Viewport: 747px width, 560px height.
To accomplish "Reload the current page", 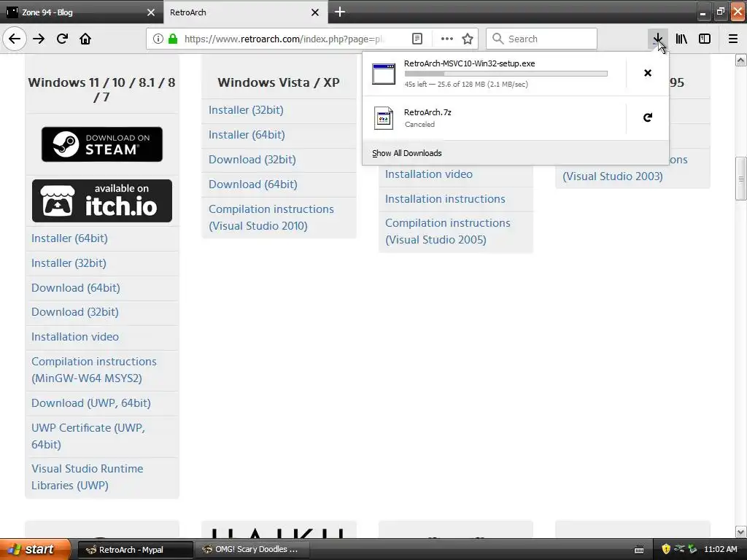I will coord(62,39).
